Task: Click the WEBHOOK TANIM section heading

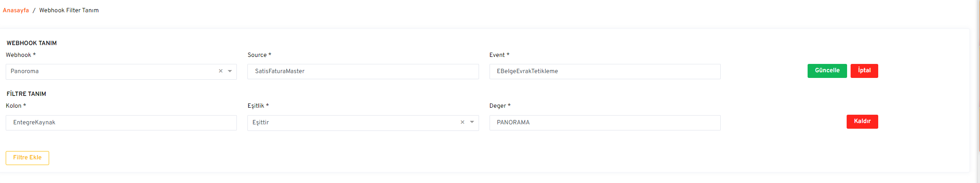Action: point(32,43)
